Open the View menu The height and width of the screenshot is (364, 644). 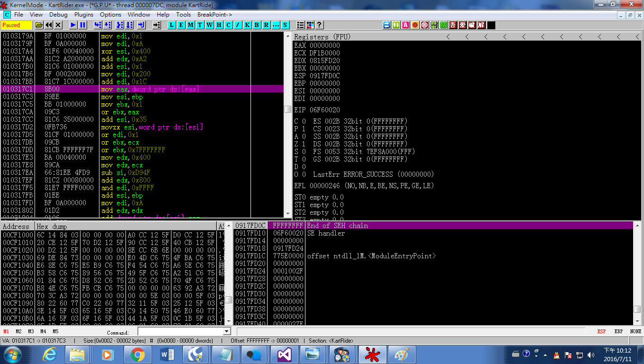pyautogui.click(x=36, y=15)
